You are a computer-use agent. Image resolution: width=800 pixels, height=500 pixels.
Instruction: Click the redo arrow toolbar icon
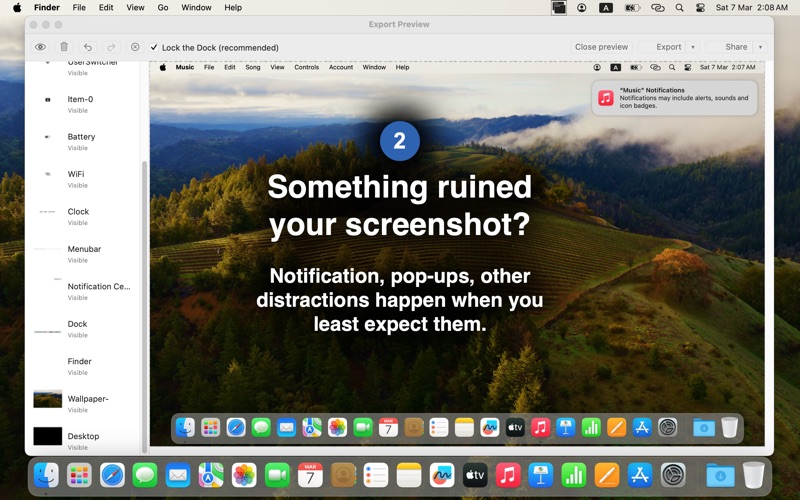(111, 47)
